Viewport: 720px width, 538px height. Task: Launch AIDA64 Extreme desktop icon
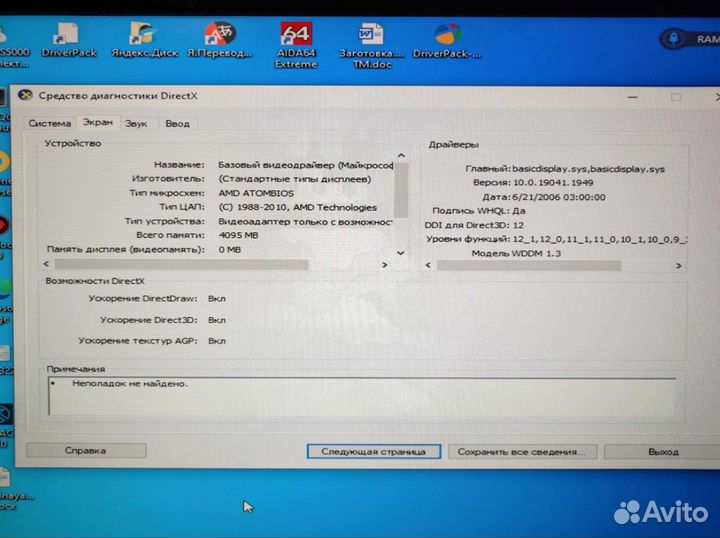[296, 45]
